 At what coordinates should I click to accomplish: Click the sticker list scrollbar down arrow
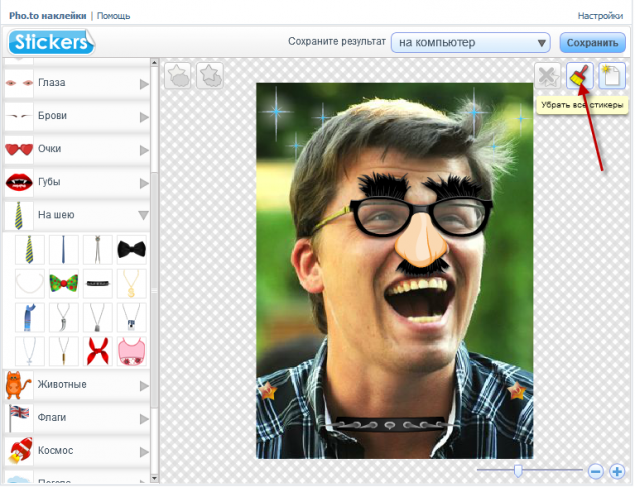point(154,478)
